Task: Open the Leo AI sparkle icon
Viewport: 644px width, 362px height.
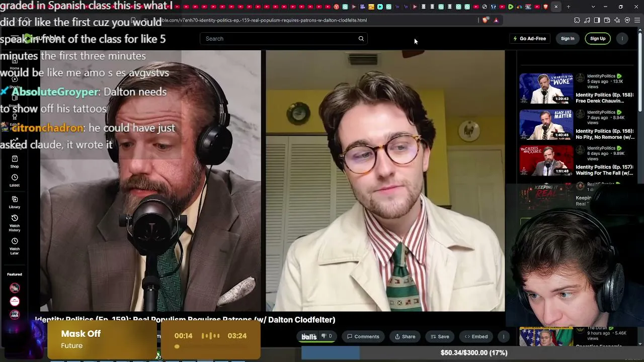Action: coord(617,20)
